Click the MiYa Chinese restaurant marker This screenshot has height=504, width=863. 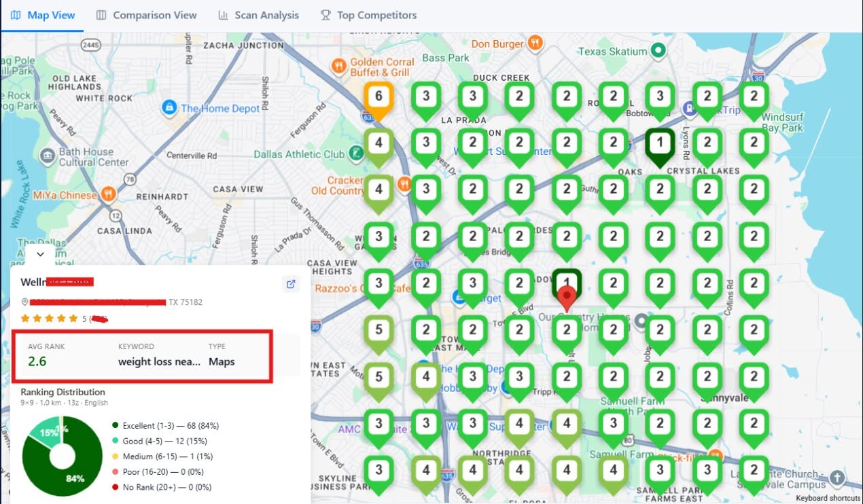click(107, 195)
